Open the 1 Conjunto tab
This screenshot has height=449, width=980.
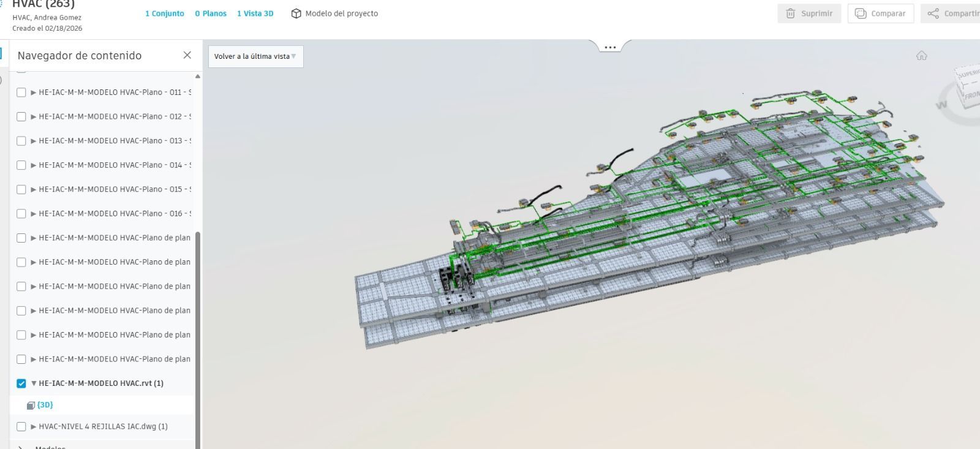[x=165, y=13]
